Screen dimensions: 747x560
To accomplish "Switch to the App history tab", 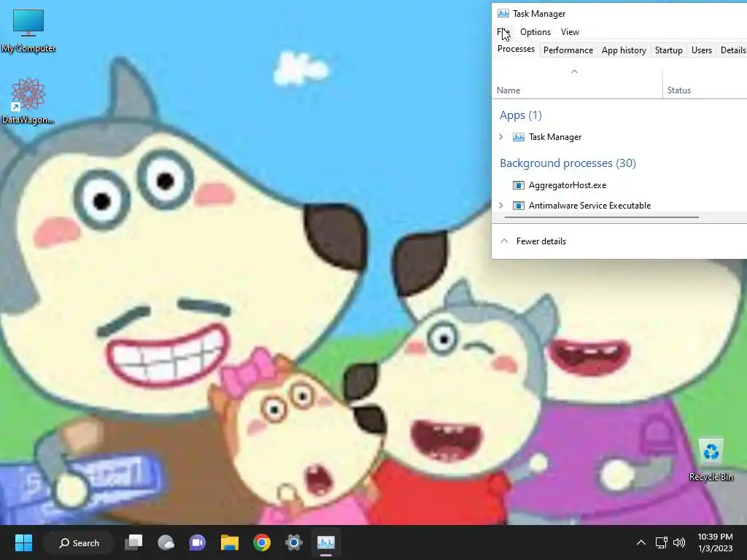I will point(624,50).
